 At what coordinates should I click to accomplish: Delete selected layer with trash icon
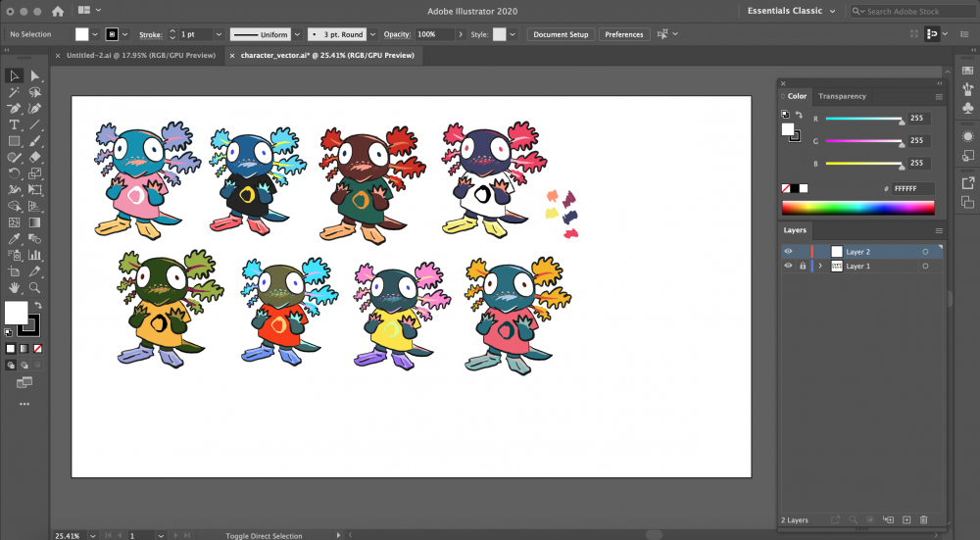[x=924, y=519]
